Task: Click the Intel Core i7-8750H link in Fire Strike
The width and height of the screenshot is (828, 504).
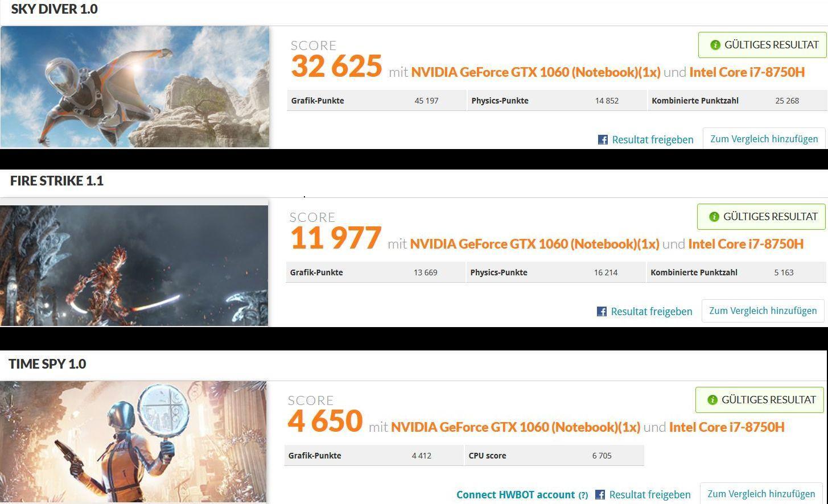Action: (746, 244)
